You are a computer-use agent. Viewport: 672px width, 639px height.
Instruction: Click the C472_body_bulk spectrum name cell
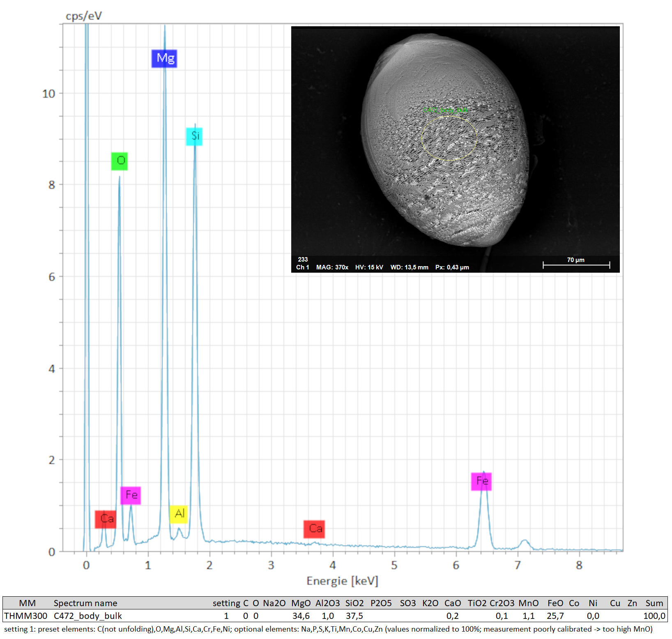click(88, 616)
